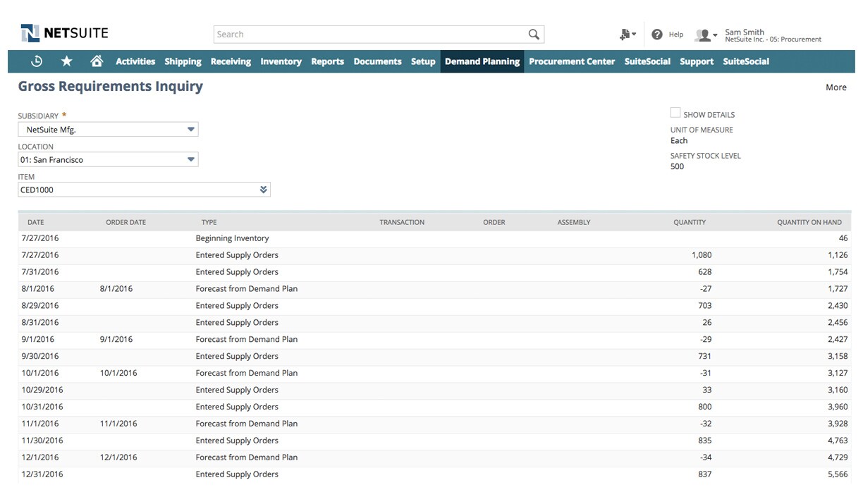Expand the Location dropdown
Viewport: 863px width, 504px height.
[190, 160]
